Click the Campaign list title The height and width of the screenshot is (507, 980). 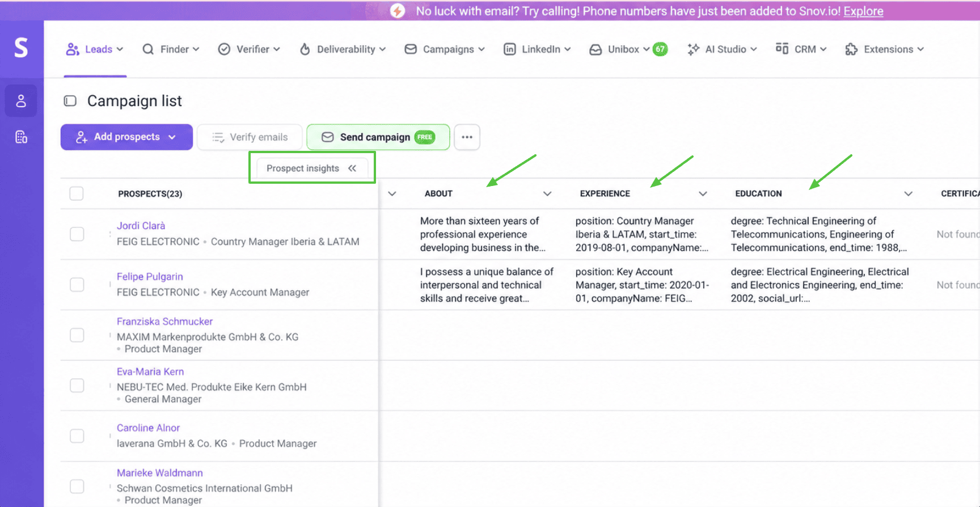(134, 101)
